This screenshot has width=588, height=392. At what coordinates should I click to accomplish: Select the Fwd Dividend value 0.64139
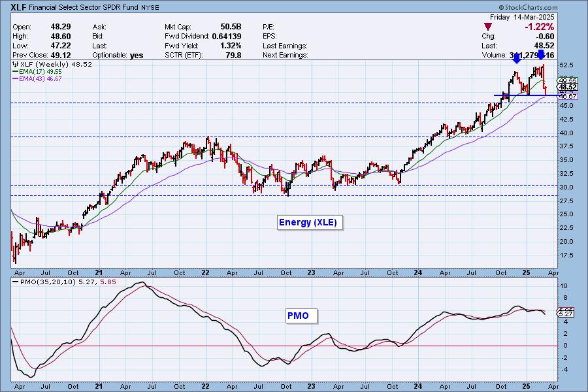227,36
